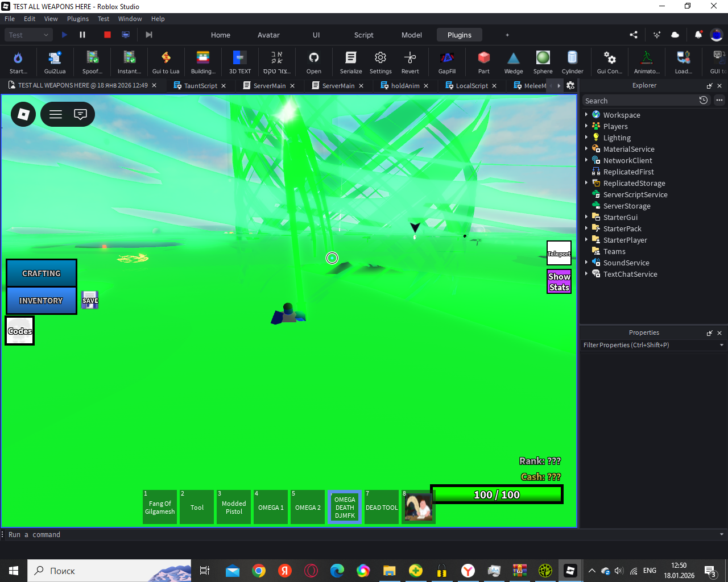Click the Revert plugin icon
The image size is (728, 582).
pyautogui.click(x=410, y=62)
